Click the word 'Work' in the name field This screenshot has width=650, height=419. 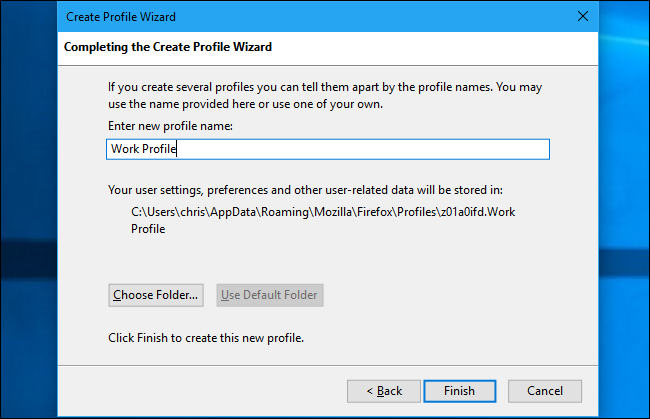tap(125, 149)
